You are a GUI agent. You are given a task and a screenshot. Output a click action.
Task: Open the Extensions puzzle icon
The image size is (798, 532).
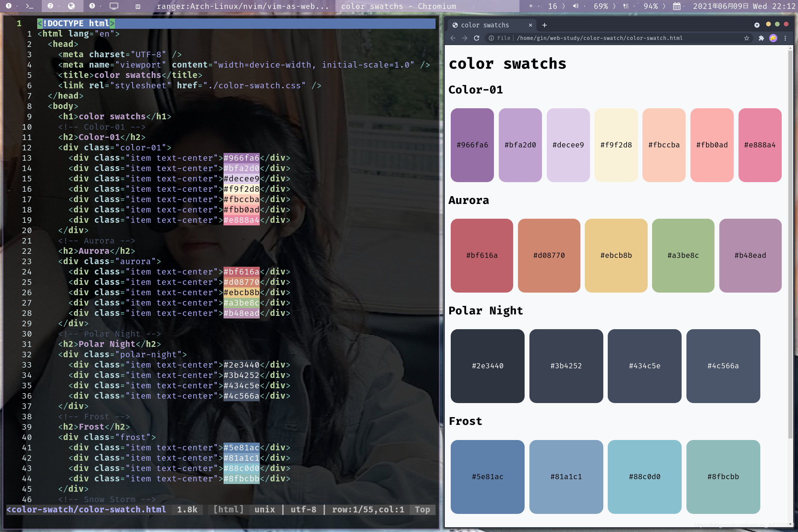point(761,38)
